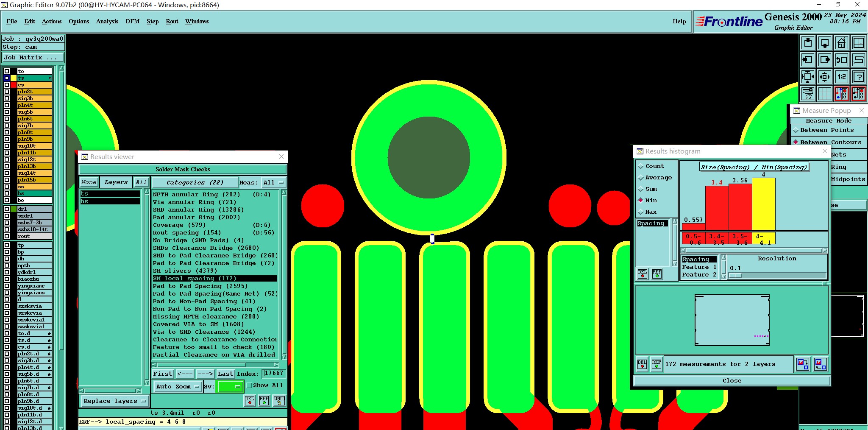Click the First result button

(x=163, y=374)
